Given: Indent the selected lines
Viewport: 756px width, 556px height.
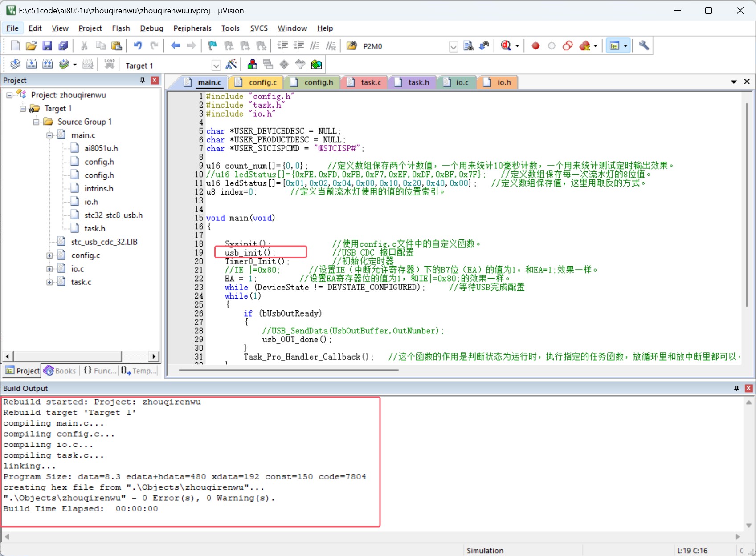Looking at the screenshot, I should pyautogui.click(x=282, y=46).
